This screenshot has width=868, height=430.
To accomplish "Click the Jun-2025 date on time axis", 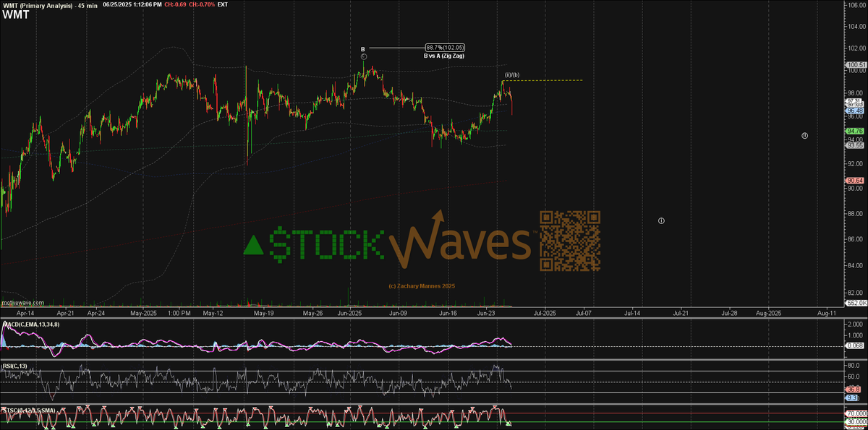I will tap(349, 314).
